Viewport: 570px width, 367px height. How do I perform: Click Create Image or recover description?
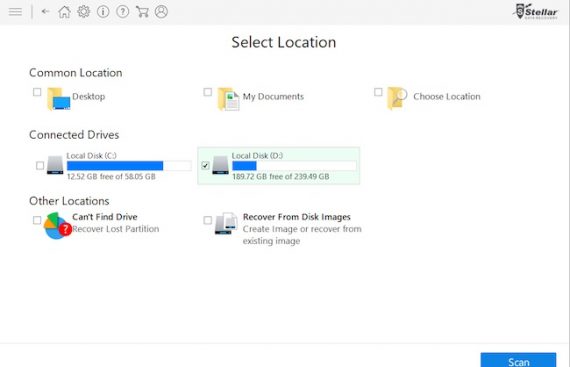coord(302,235)
